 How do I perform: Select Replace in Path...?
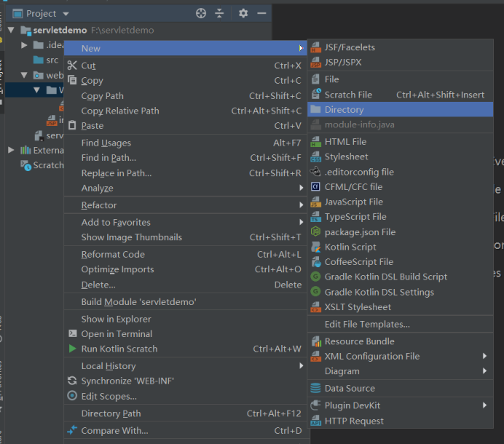click(186, 173)
